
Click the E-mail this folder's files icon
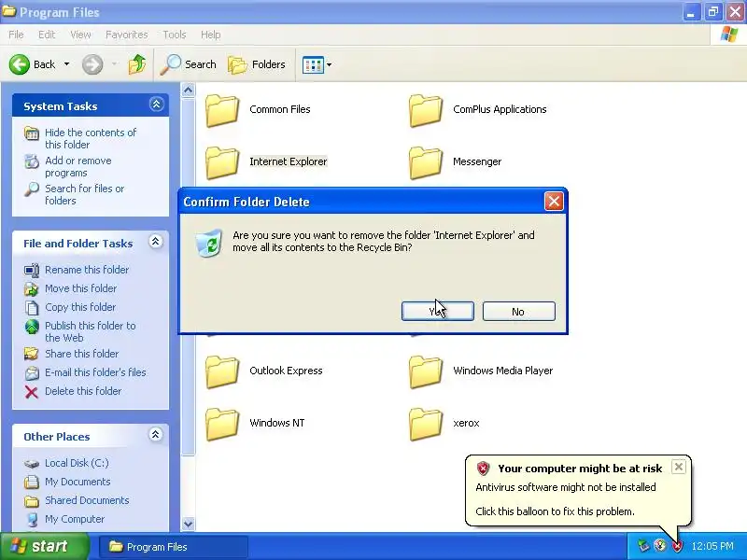(32, 372)
